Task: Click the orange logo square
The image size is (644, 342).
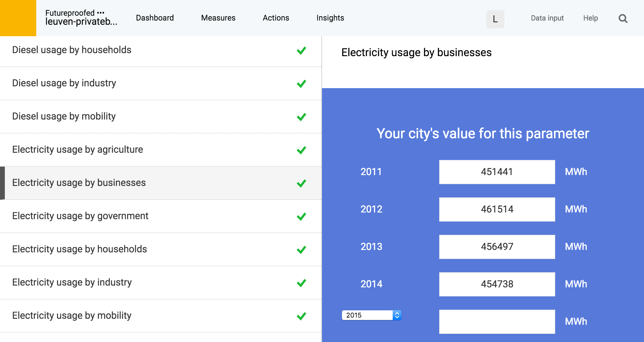Action: (18, 18)
